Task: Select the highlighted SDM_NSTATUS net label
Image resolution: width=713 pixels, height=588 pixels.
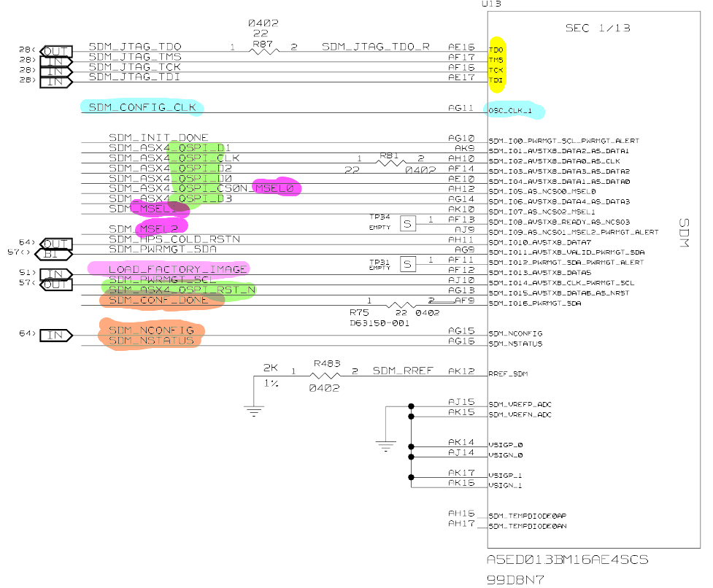Action: click(151, 341)
